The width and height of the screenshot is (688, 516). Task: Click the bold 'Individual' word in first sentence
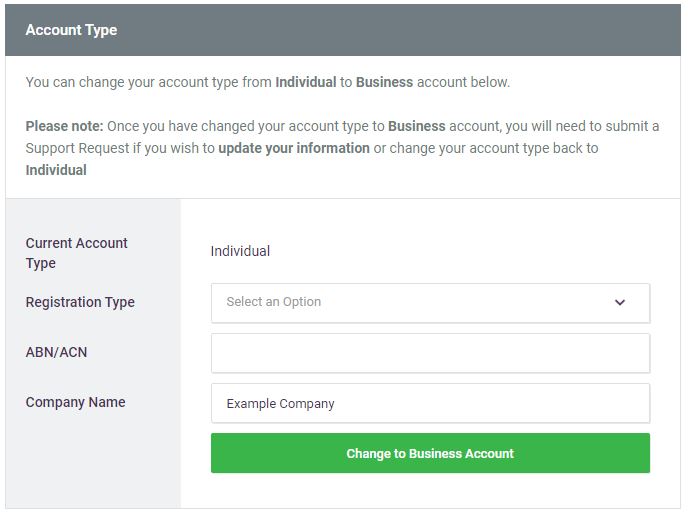click(305, 82)
